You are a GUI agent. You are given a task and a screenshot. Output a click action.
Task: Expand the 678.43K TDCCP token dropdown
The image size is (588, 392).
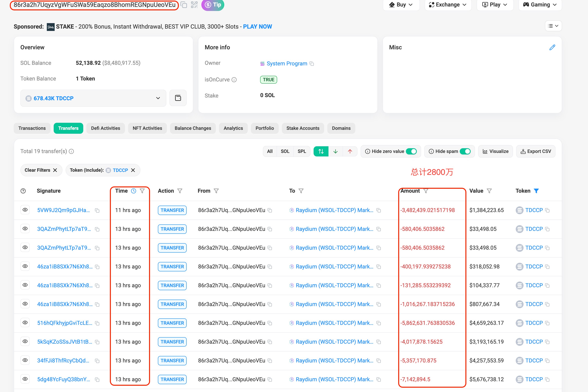point(158,98)
